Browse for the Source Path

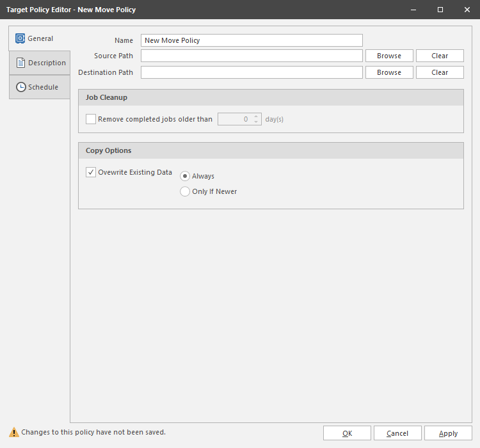coord(389,56)
